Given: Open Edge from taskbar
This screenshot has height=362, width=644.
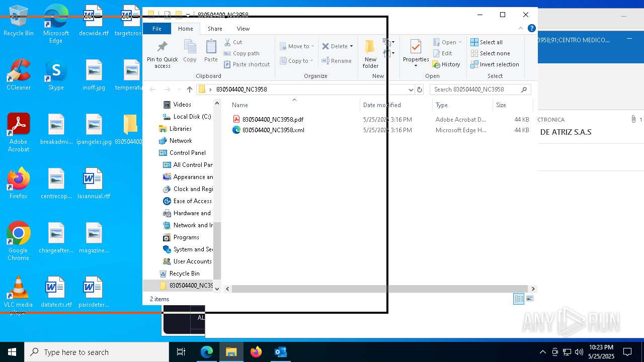Looking at the screenshot, I should 207,352.
